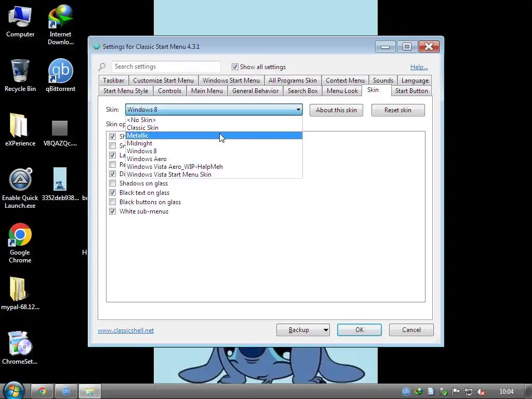Visit www.classicshell.net link
The image size is (532, 399).
point(126,330)
